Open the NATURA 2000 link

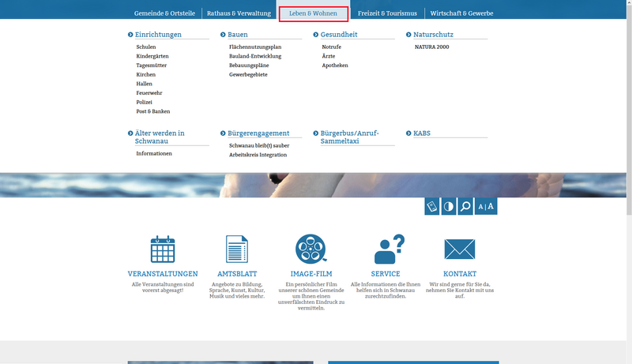[431, 47]
